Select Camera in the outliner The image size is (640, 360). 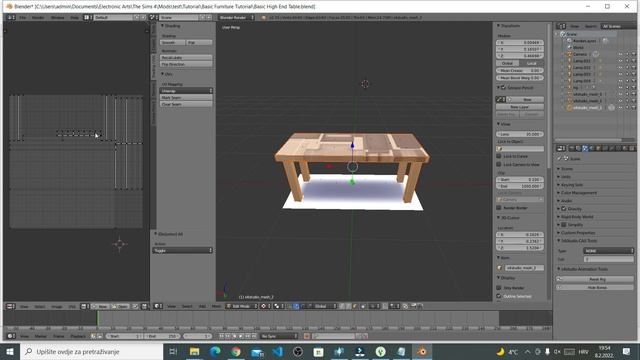tap(580, 54)
